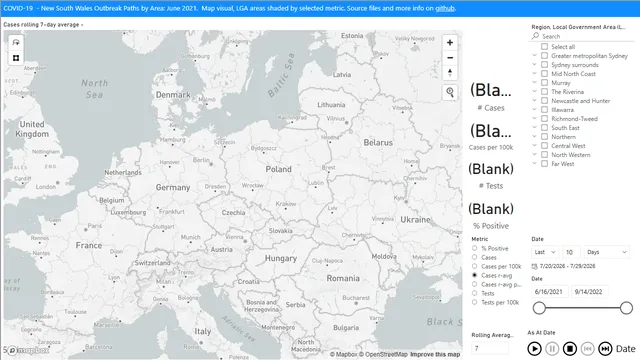Select the Cases metric radio
Screen dimensions: 640x360
click(x=474, y=257)
